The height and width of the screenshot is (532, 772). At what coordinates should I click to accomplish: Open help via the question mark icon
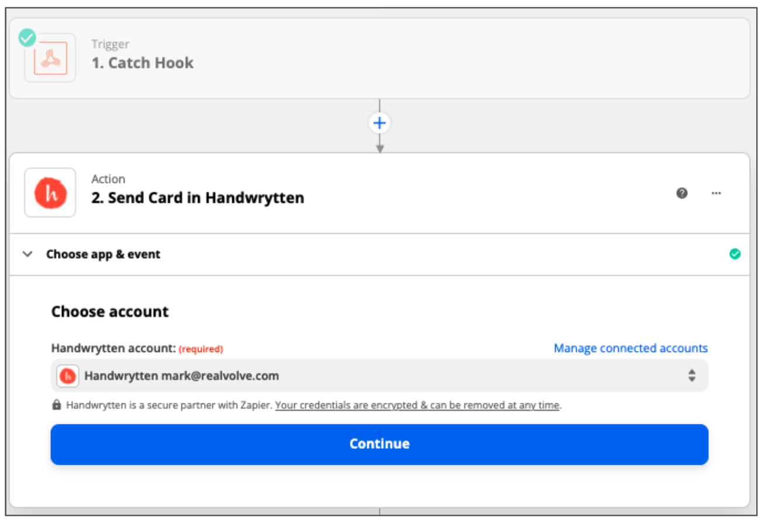click(x=682, y=193)
